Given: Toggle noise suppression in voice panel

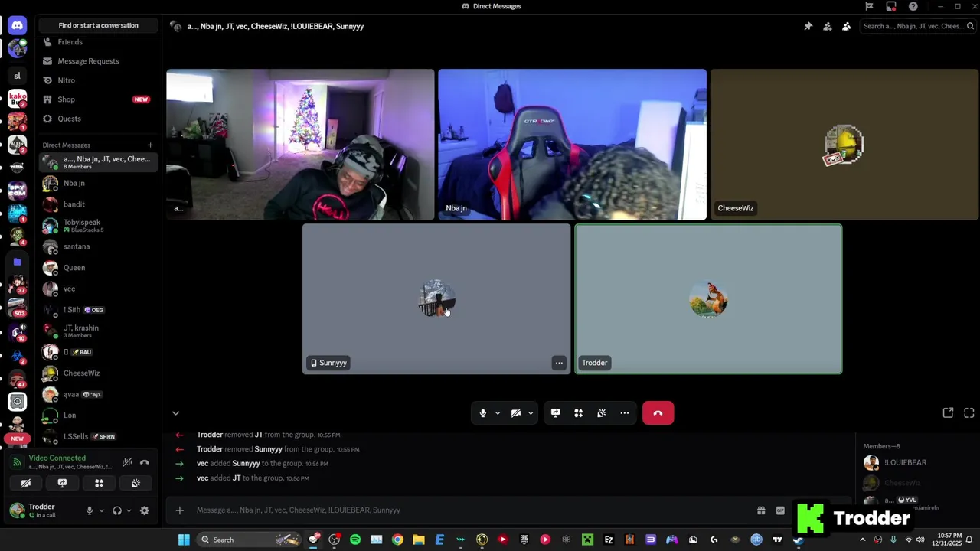Looking at the screenshot, I should (127, 462).
